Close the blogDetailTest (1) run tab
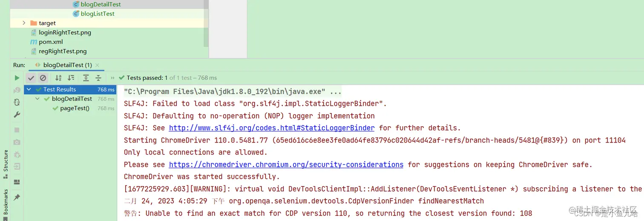The height and width of the screenshot is (221, 644). (97, 65)
